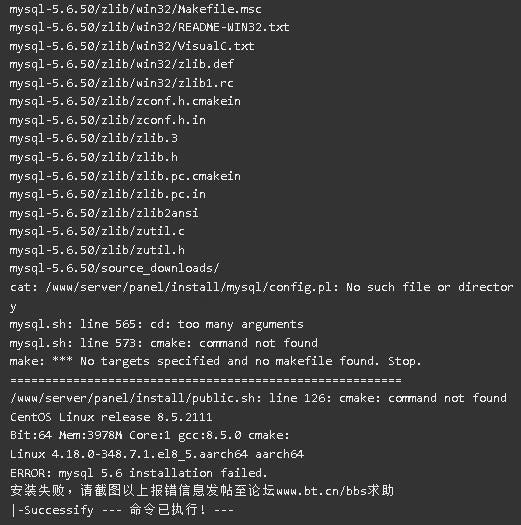521x525 pixels.
Task: Click the zlib2ansi path line
Action: [x=104, y=213]
